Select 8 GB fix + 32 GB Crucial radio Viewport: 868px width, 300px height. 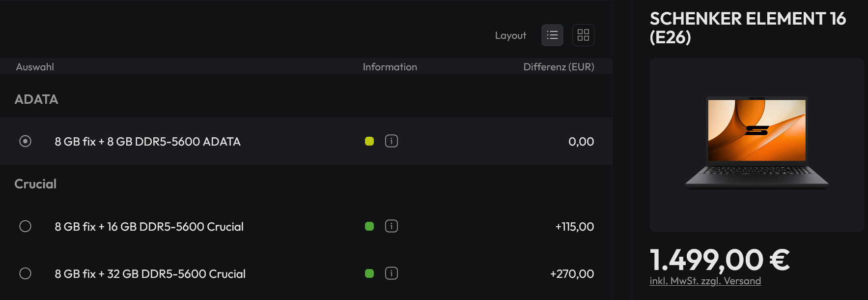pos(25,273)
